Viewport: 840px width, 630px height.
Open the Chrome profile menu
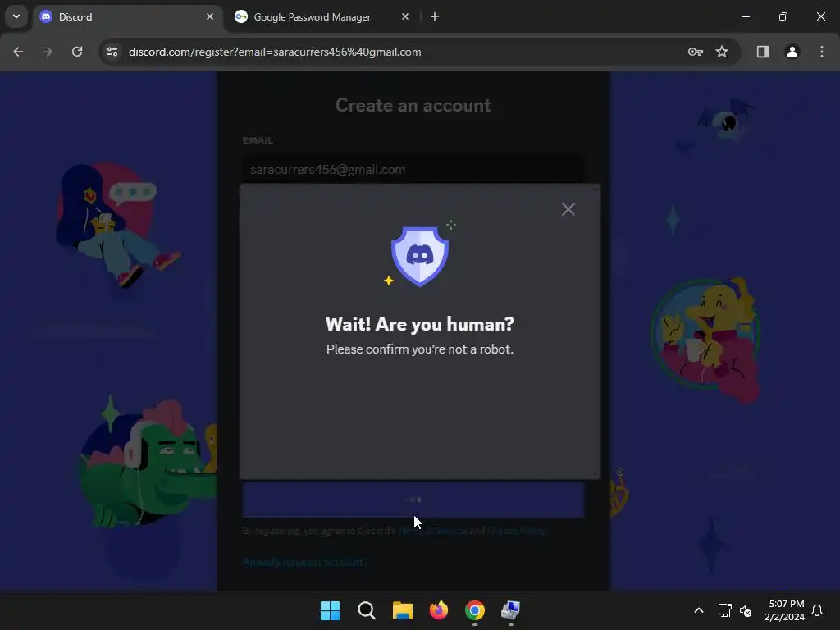click(x=792, y=52)
